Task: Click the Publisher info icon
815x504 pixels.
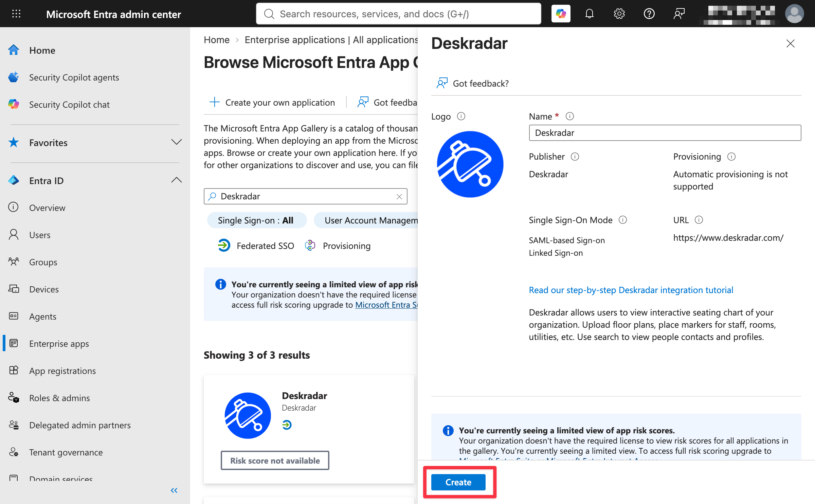Action: pyautogui.click(x=575, y=157)
